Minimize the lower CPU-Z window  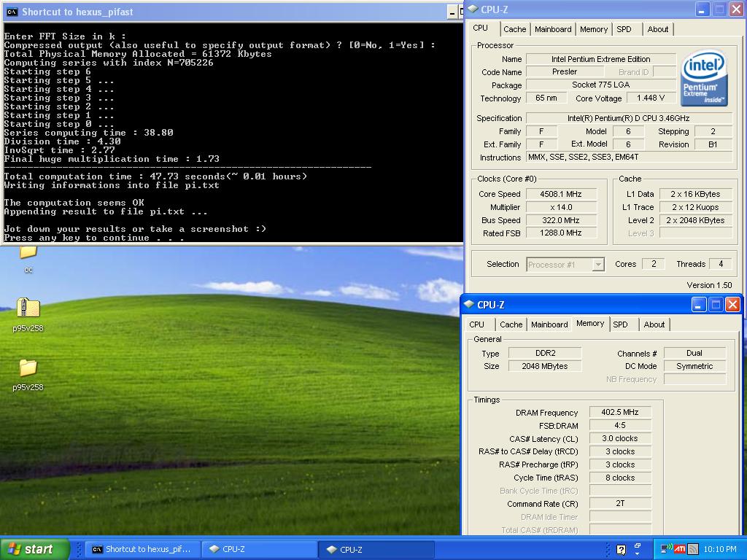coord(699,305)
